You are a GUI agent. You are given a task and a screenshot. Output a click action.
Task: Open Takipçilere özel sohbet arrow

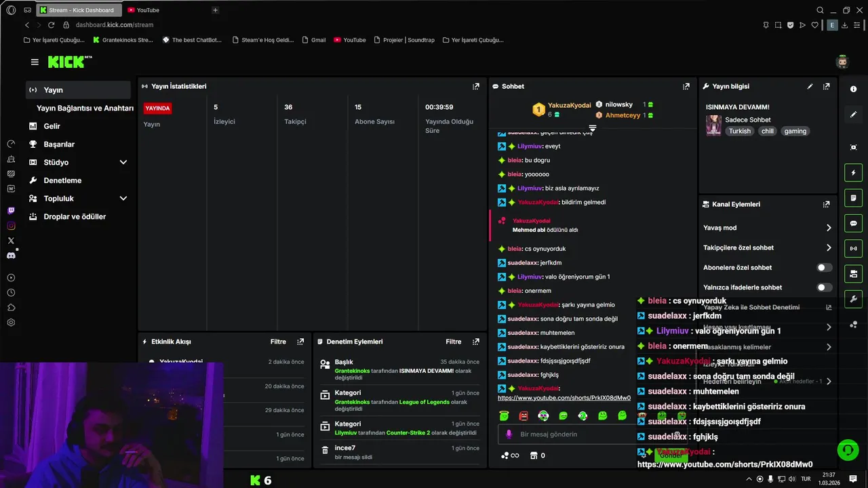point(828,248)
